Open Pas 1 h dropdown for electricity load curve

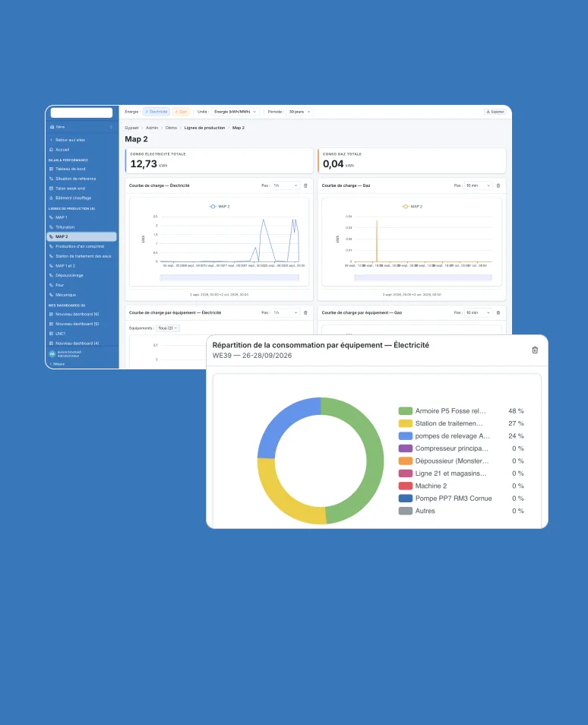[x=285, y=185]
